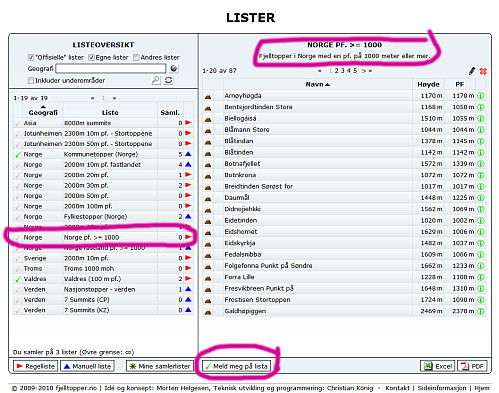Click previous page arrow in peak list
The image size is (499, 393).
coord(320,71)
